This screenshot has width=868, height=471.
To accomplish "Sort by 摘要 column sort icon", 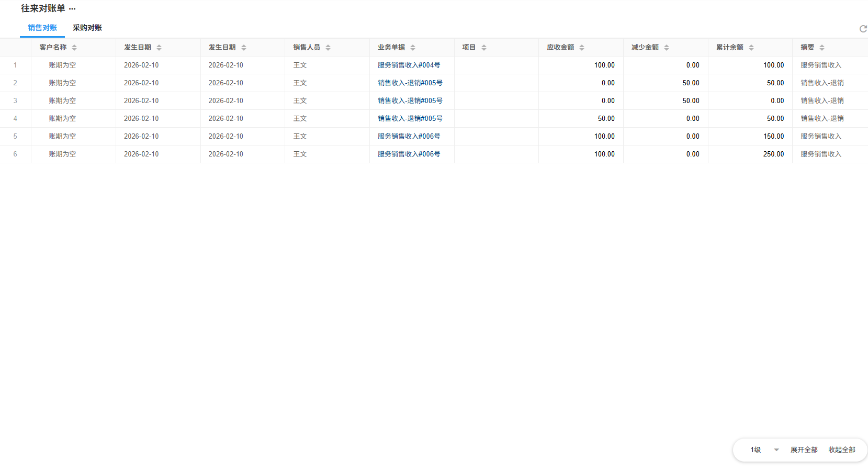I will pos(822,48).
